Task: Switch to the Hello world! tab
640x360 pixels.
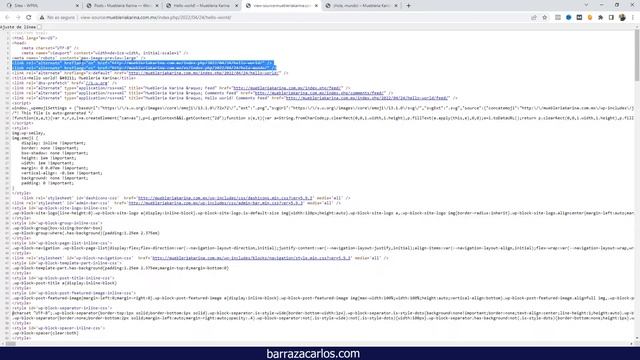Action: (201, 6)
